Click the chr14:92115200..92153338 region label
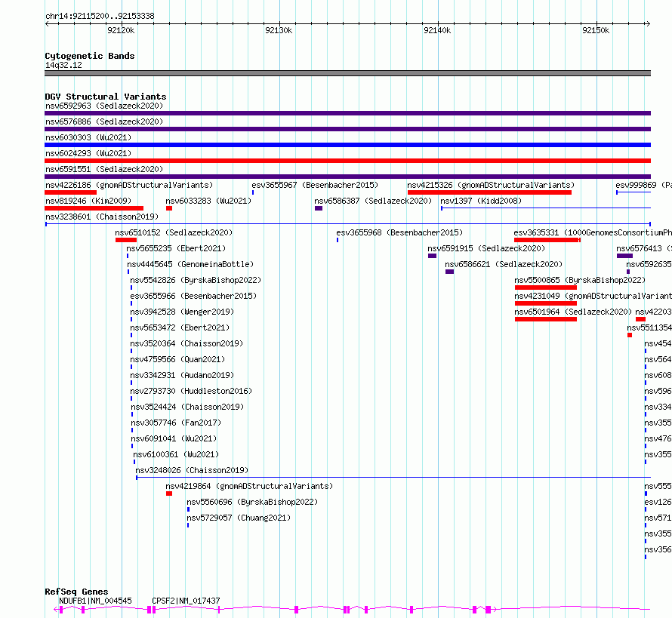The height and width of the screenshot is (618, 672). tap(100, 17)
